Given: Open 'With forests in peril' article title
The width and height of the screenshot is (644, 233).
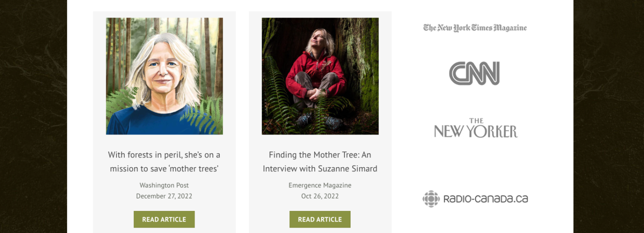Looking at the screenshot, I should coord(164,162).
